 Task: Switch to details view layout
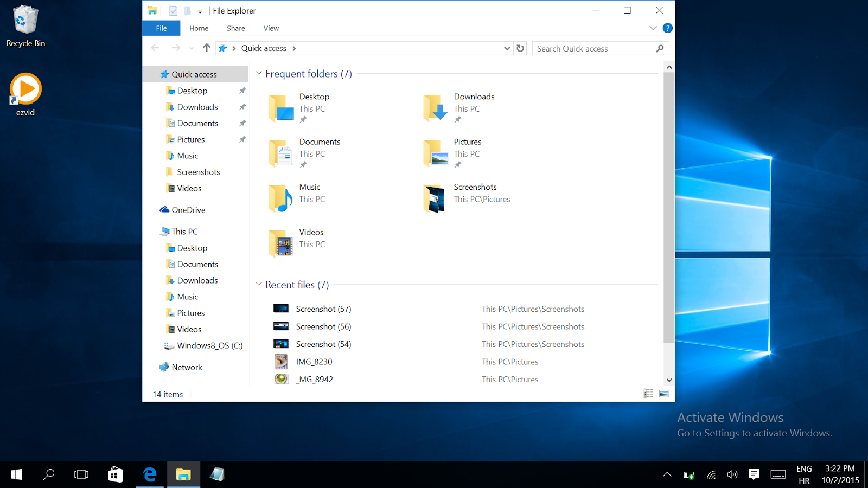(648, 394)
